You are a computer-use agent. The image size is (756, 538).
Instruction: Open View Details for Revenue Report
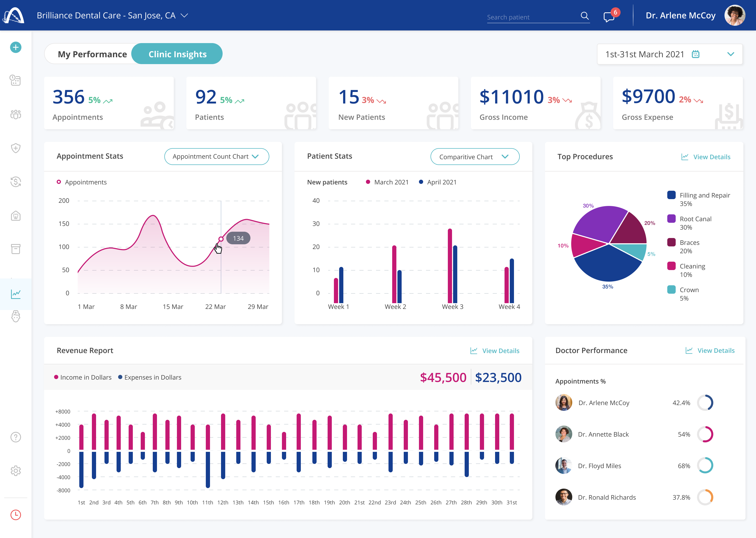point(501,350)
